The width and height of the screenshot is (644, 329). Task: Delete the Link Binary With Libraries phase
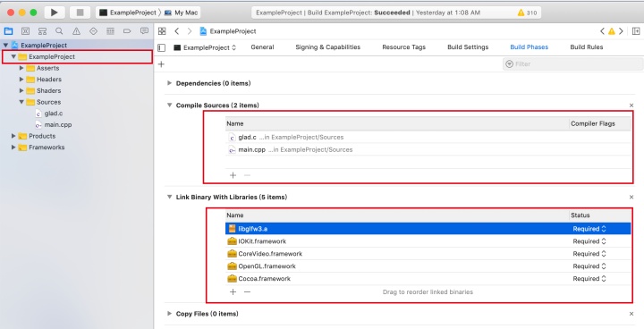pyautogui.click(x=631, y=198)
